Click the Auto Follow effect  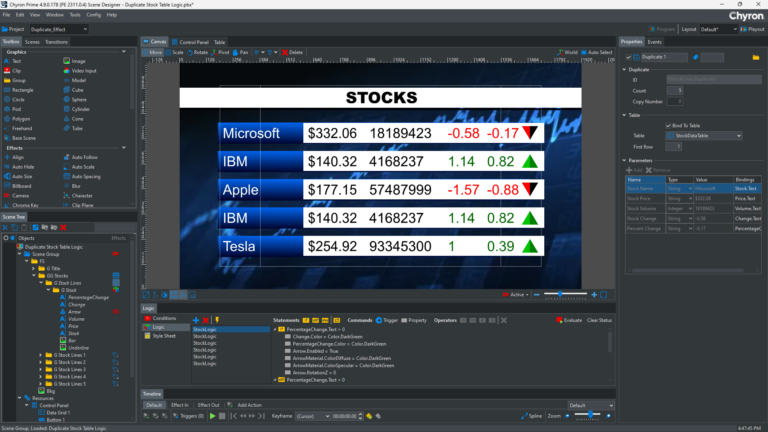84,157
